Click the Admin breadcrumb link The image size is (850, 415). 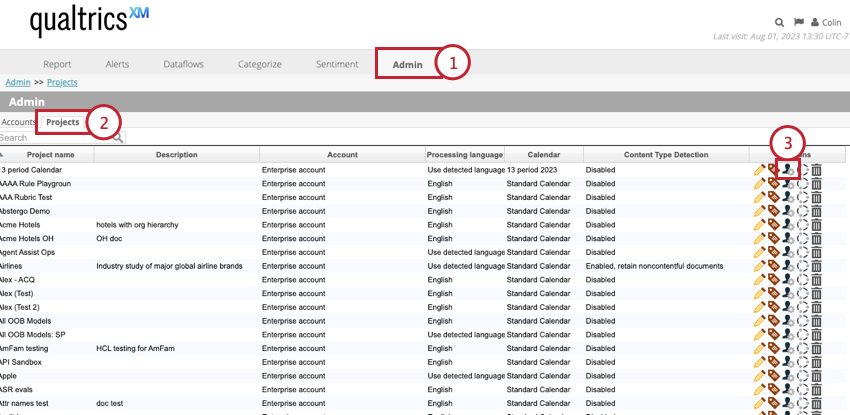pyautogui.click(x=17, y=82)
